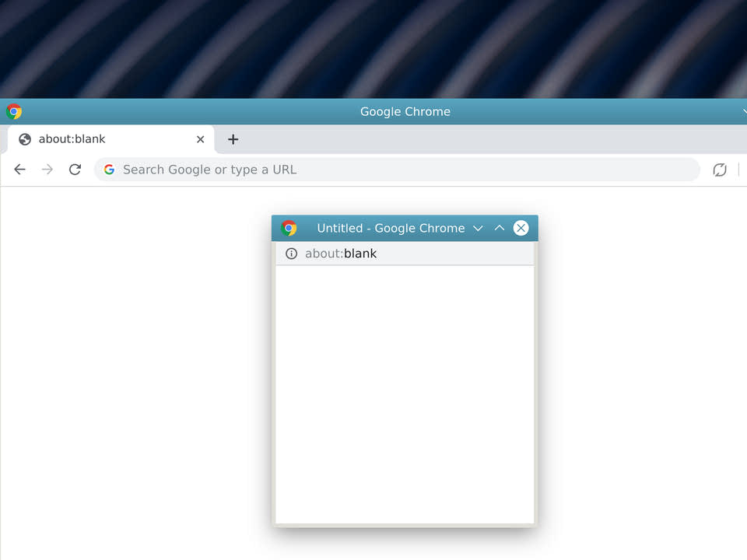Screen dimensions: 747x560
Task: Maximize popup using up chevron
Action: point(500,228)
